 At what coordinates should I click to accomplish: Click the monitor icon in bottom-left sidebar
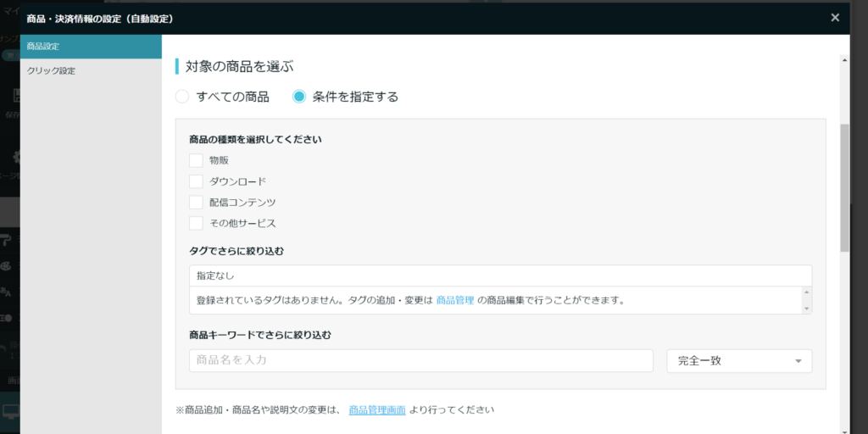(x=11, y=413)
